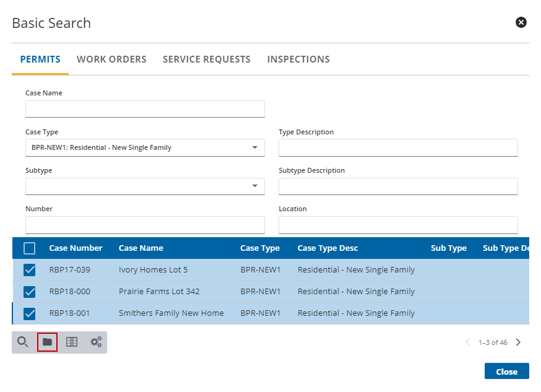Uncheck the RBP17-039 row checkbox
This screenshot has height=392, width=541.
[29, 269]
